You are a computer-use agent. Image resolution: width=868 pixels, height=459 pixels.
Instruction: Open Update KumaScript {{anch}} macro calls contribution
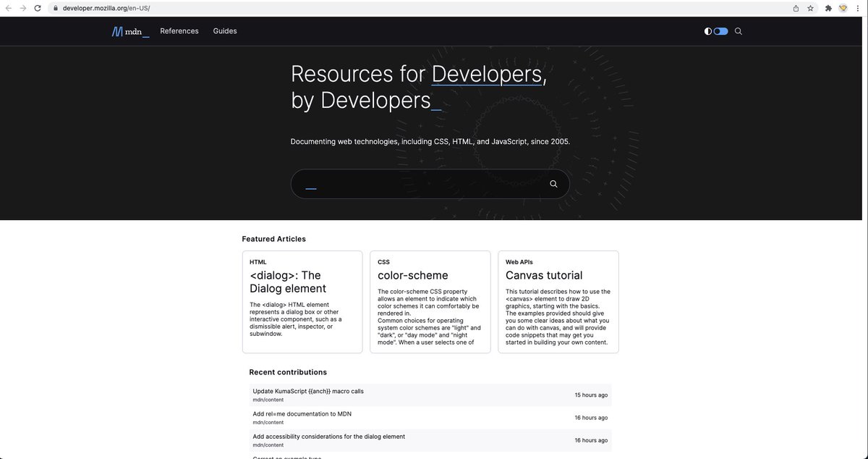tap(308, 391)
